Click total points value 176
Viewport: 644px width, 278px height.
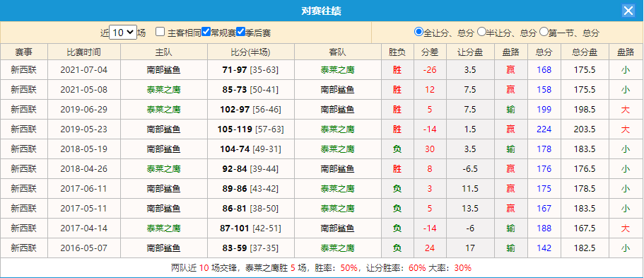pyautogui.click(x=544, y=168)
